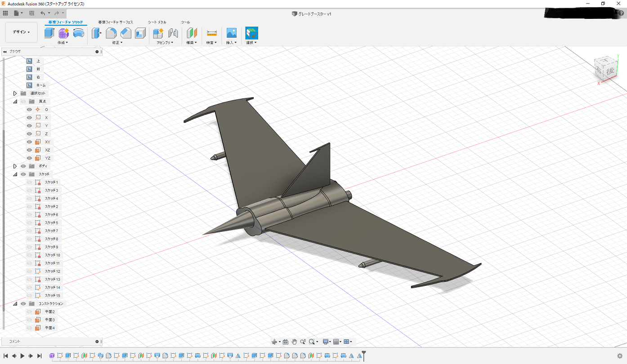Click the Insert image icon
Viewport: 627px width, 364px height.
coord(231,33)
